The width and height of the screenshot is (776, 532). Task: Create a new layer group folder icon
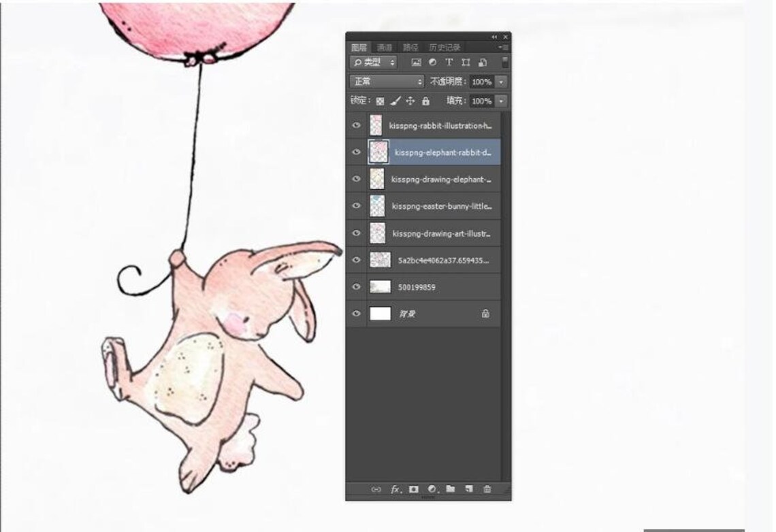pos(451,489)
